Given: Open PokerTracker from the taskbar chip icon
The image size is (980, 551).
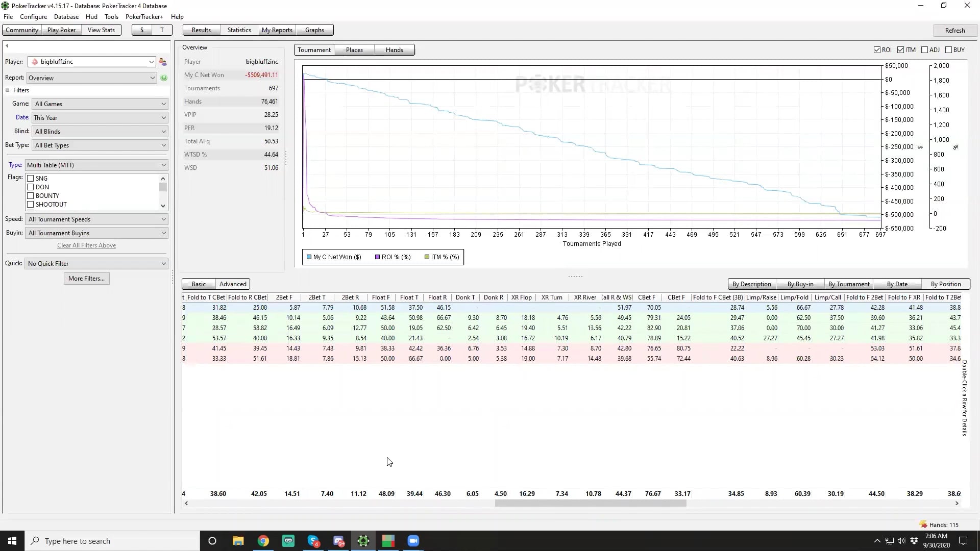Looking at the screenshot, I should [x=363, y=541].
